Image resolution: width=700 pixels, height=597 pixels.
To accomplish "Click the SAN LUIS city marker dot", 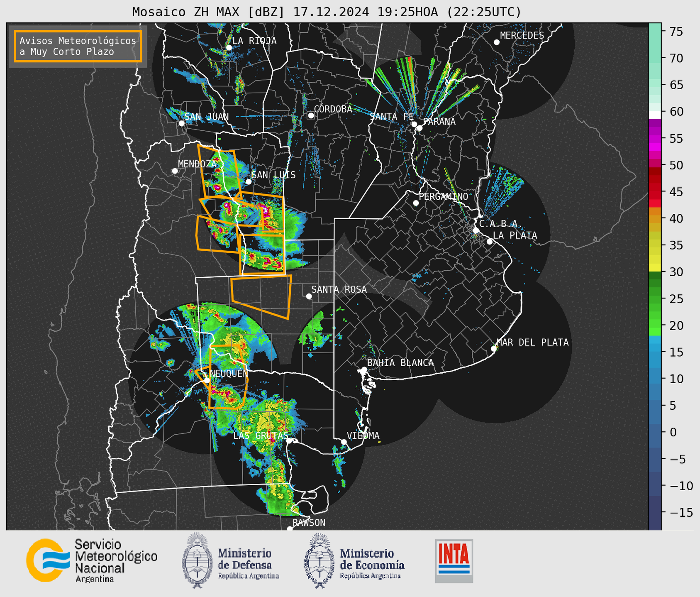I will tap(249, 181).
